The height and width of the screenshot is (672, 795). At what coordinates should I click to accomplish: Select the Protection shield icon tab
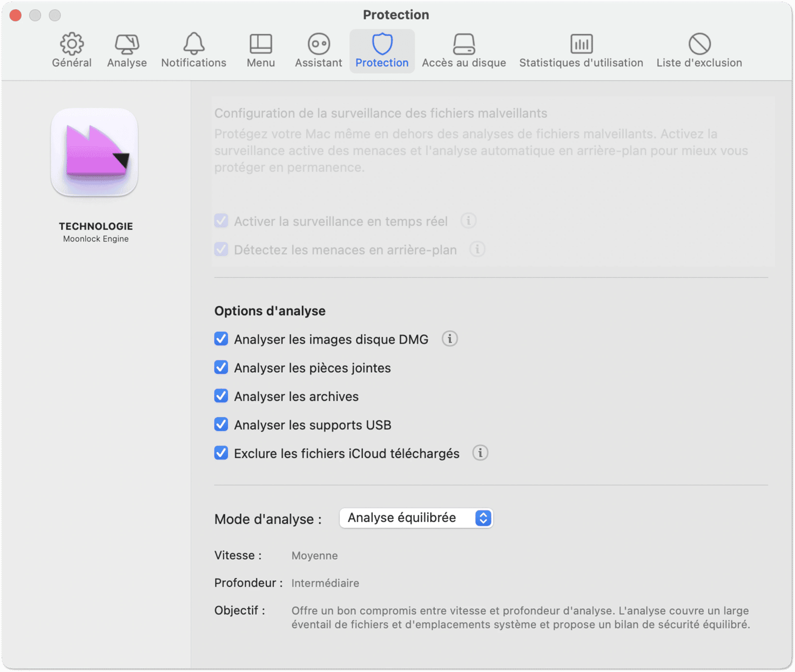coord(382,51)
